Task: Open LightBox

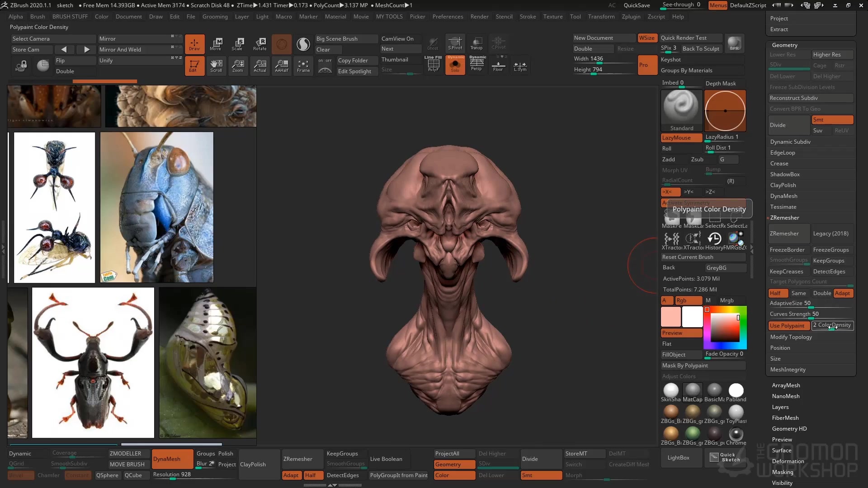Action: [682, 458]
